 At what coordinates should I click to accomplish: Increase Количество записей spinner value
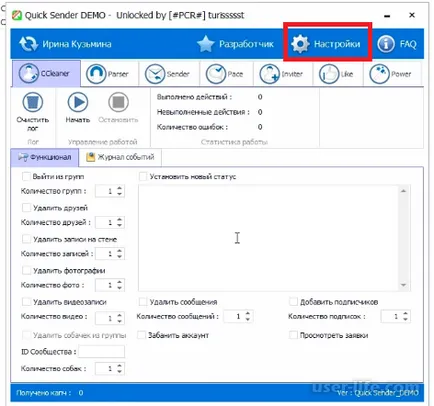click(x=119, y=251)
